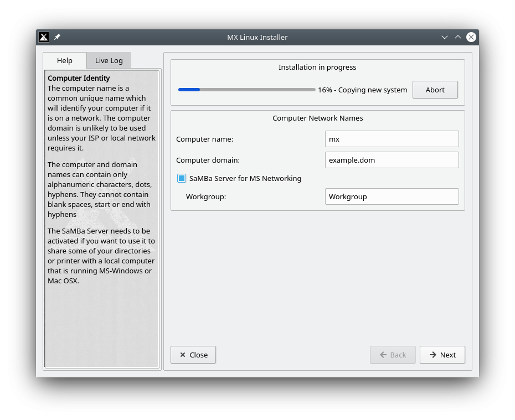The height and width of the screenshot is (420, 515).
Task: Proceed with the Next button
Action: click(442, 355)
